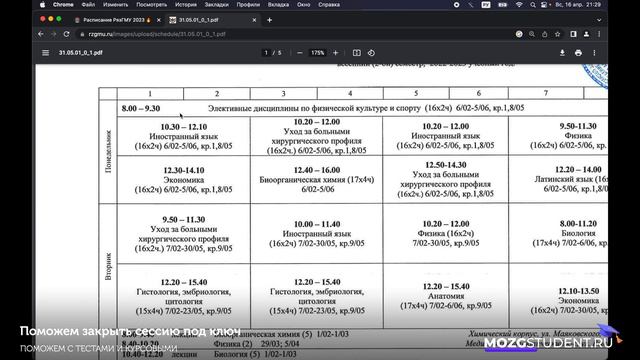Print the PDF document
This screenshot has height=360, width=640.
(578, 53)
